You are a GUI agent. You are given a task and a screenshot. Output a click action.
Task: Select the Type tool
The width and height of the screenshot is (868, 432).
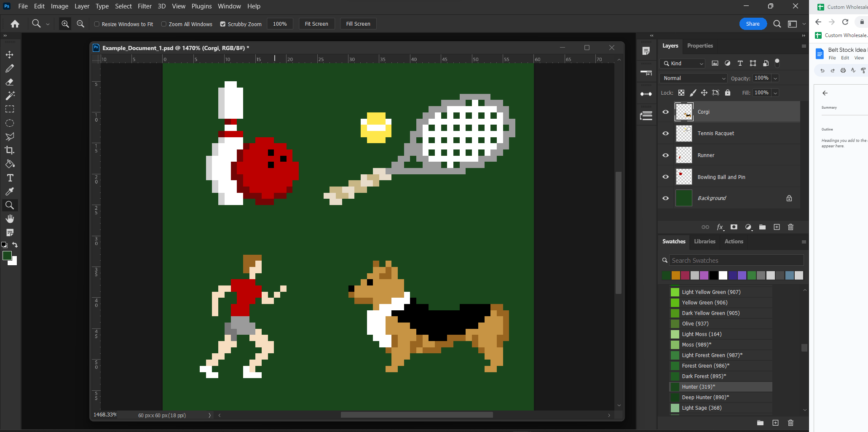[x=10, y=178]
